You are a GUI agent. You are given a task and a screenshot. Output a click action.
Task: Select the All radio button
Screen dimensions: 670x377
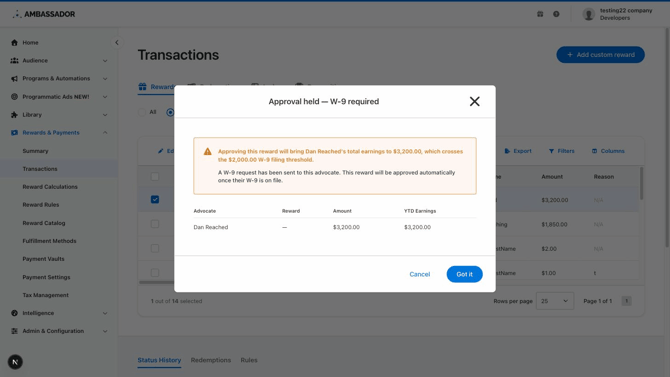(x=142, y=112)
